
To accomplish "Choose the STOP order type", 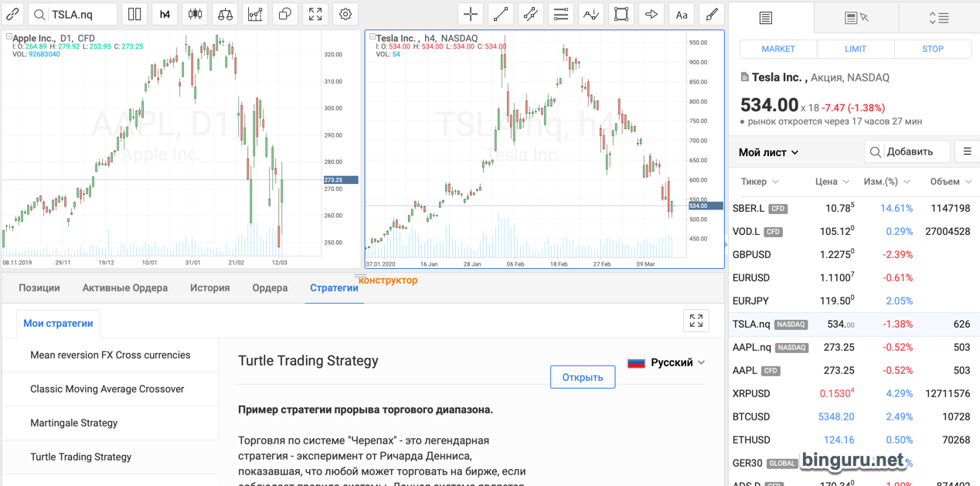I will click(933, 49).
